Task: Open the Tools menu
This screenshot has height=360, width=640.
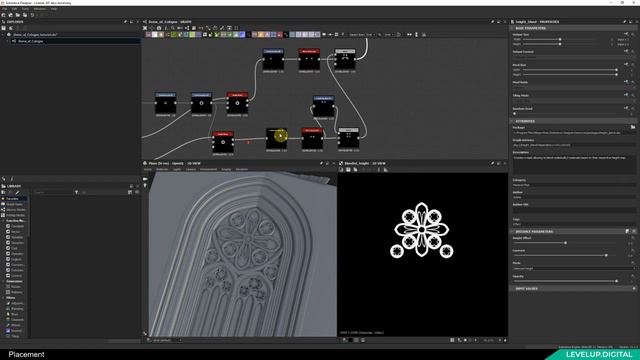Action: pyautogui.click(x=25, y=9)
